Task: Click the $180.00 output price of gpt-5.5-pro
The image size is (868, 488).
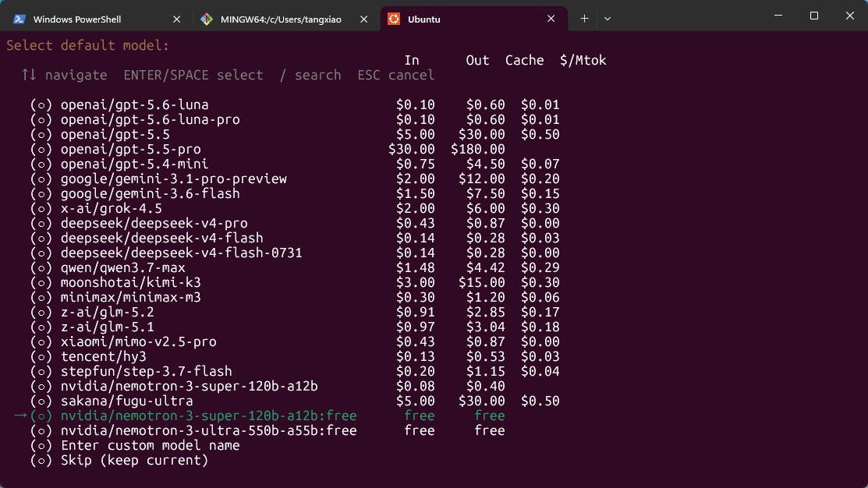Action: (x=478, y=150)
